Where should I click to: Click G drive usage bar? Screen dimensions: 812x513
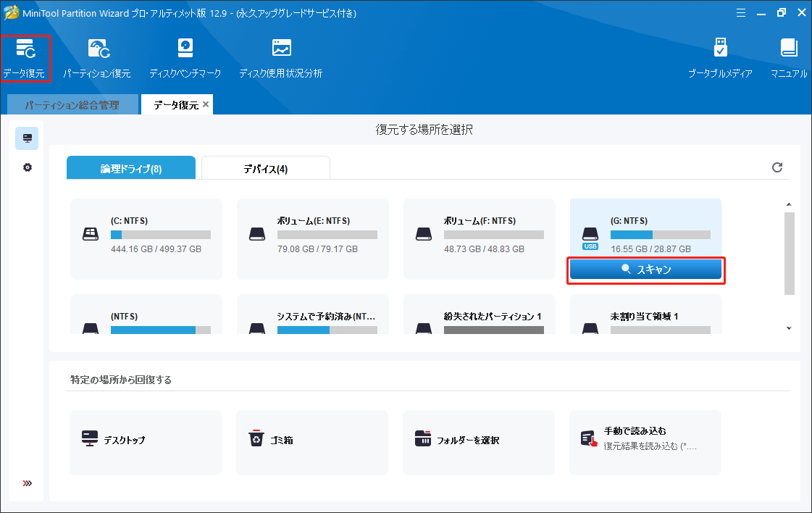pos(661,235)
